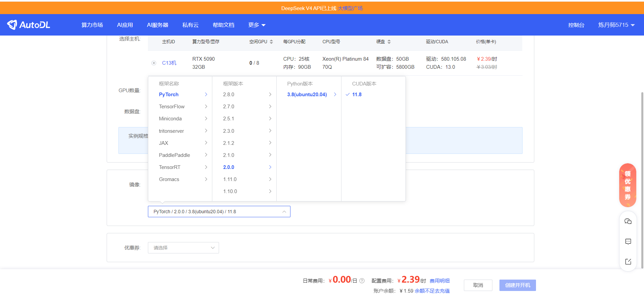The width and height of the screenshot is (644, 294).
Task: Open 私有云 in navigation
Action: pos(191,25)
